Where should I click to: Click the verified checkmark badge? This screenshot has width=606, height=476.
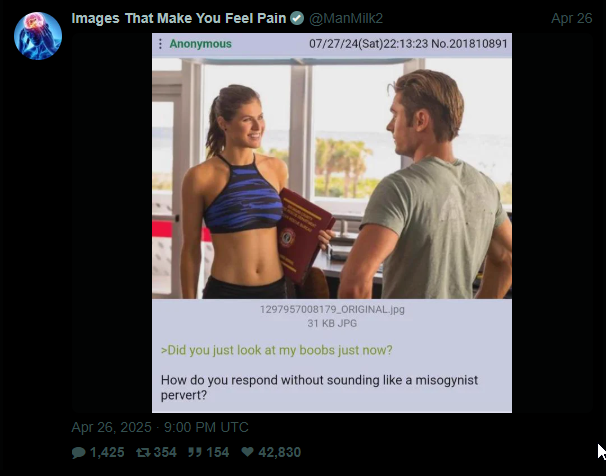(x=297, y=18)
